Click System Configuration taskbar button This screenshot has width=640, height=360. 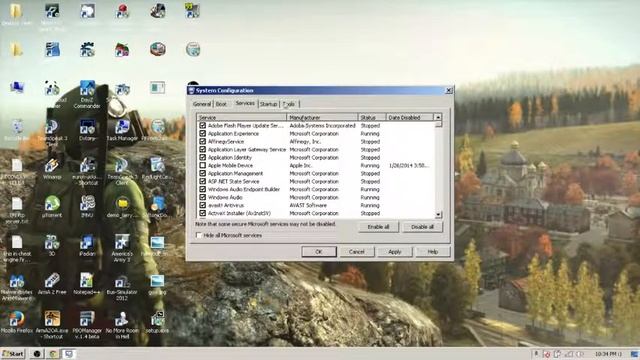(x=69, y=354)
